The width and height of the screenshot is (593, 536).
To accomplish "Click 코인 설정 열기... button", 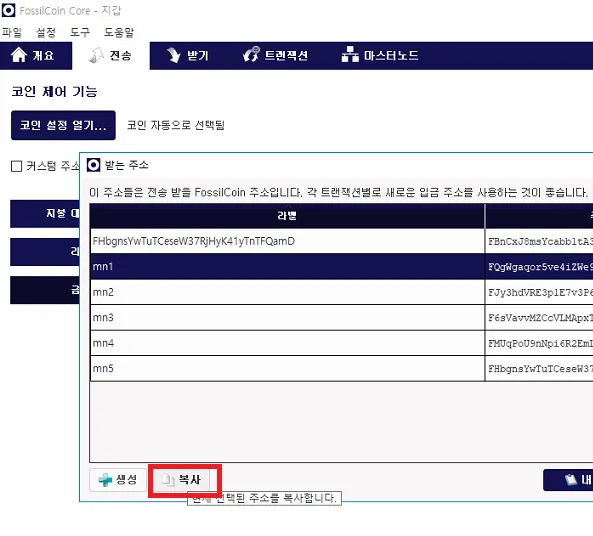I will point(63,125).
